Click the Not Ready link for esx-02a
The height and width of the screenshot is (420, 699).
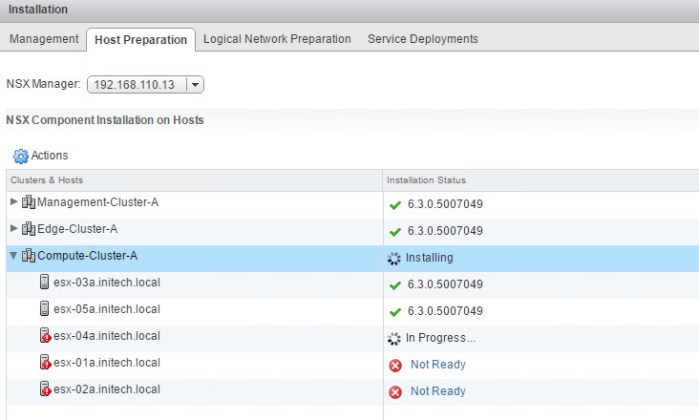click(x=437, y=392)
